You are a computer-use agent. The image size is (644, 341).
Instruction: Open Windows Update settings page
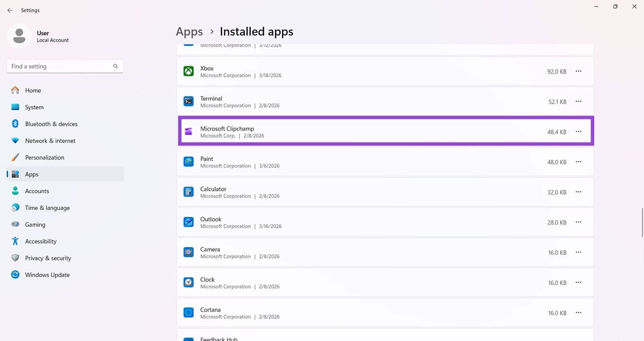[x=47, y=275]
